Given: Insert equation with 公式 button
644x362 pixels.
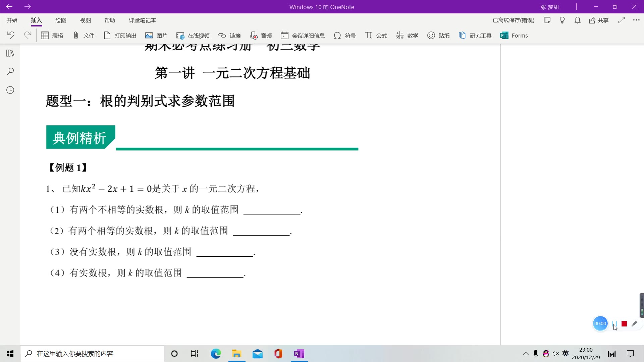Looking at the screenshot, I should pos(376,36).
